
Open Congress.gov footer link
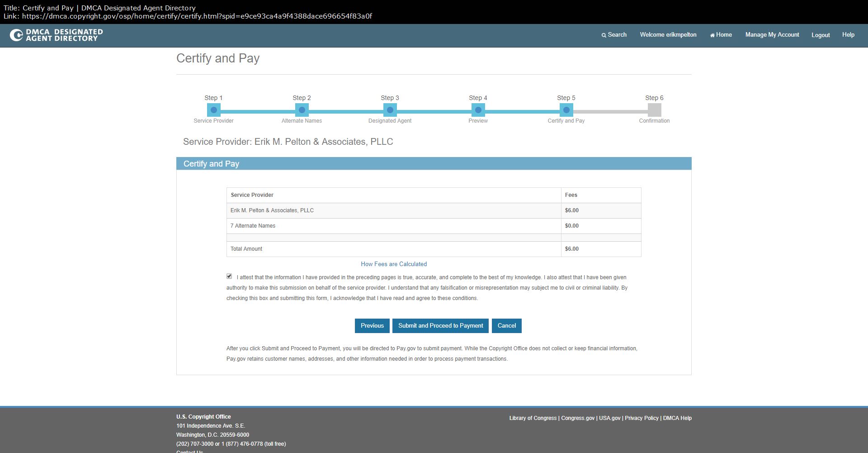pyautogui.click(x=578, y=418)
